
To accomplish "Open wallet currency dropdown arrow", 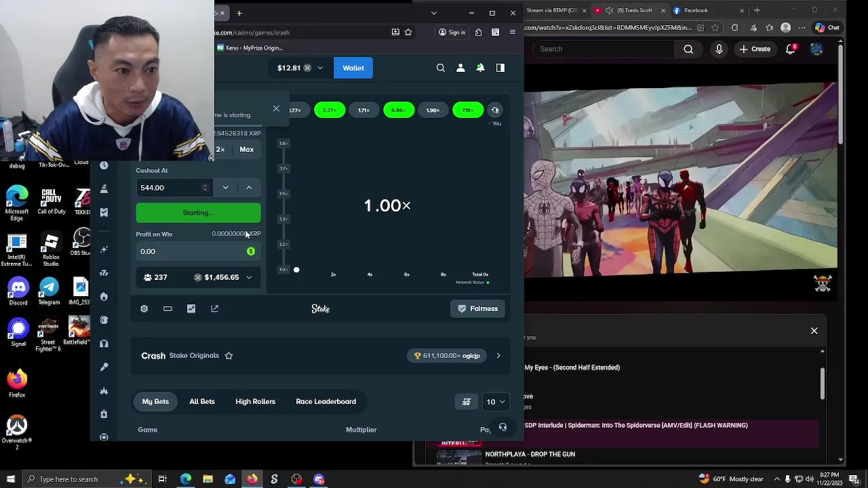I will click(320, 68).
